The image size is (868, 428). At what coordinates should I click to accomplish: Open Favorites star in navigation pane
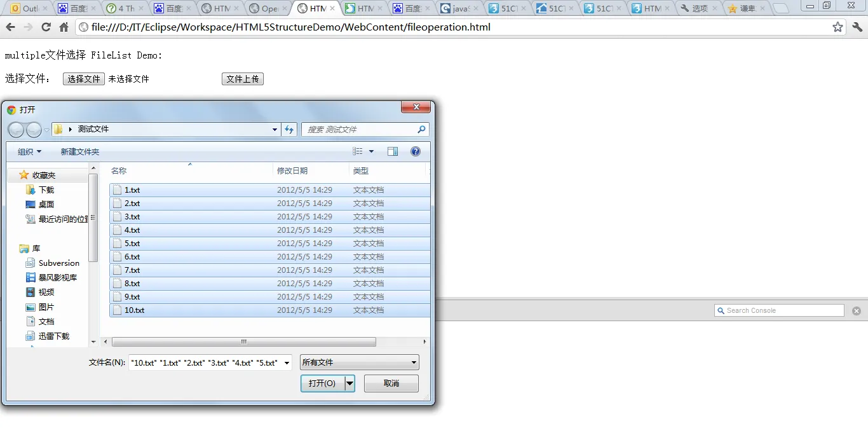click(24, 175)
